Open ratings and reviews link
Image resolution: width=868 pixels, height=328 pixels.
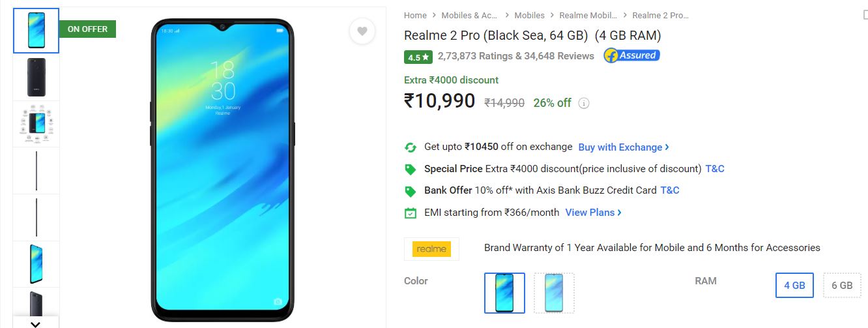pyautogui.click(x=515, y=56)
